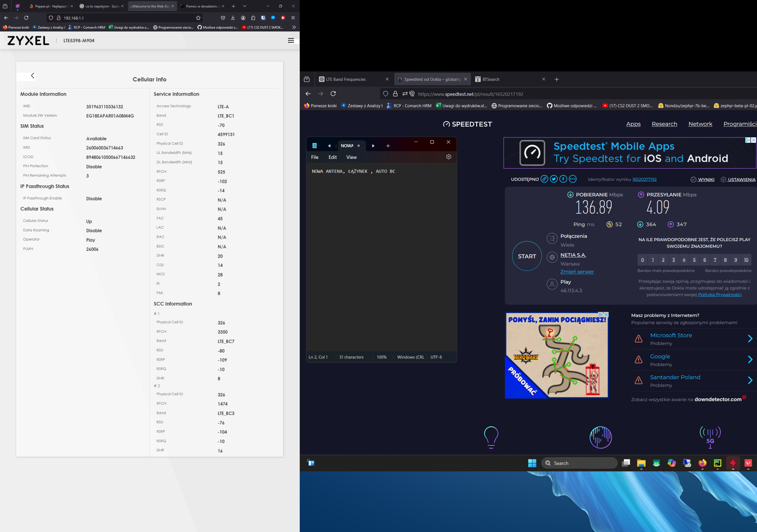Show previous Notepad tabs arrow

329,146
